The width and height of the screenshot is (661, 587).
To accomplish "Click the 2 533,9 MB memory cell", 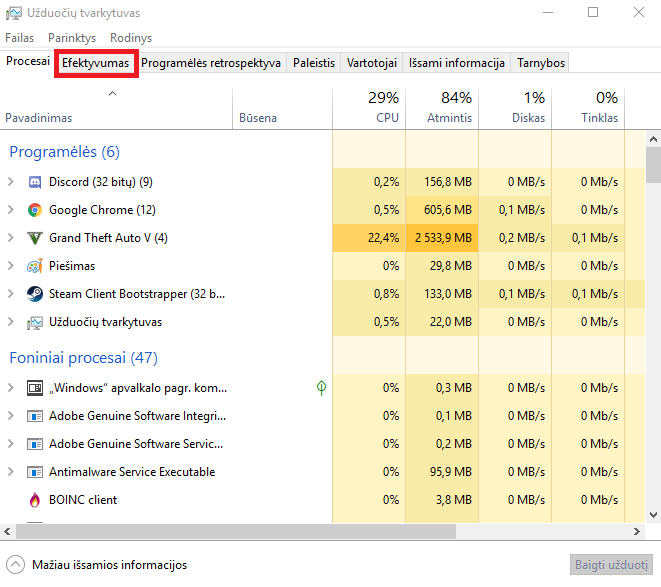I will pos(442,238).
